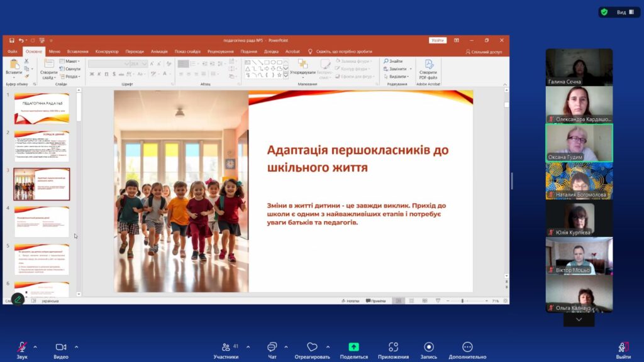
Task: Click the green annotation pencil icon
Action: point(18,300)
